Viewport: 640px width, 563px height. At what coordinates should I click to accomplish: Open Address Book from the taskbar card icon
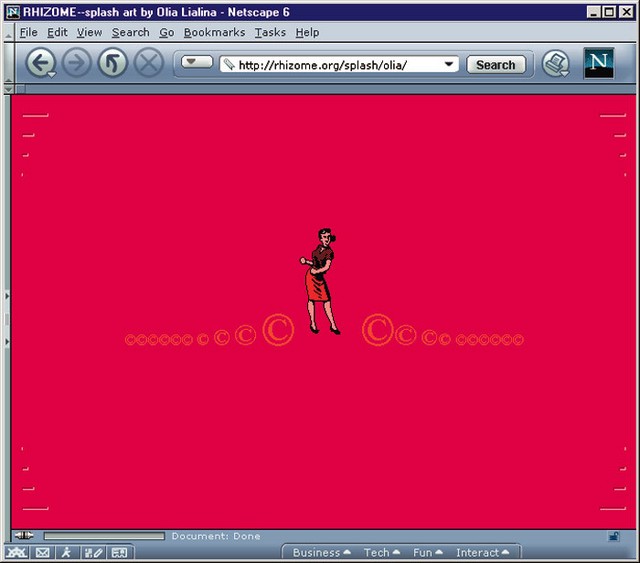click(120, 553)
